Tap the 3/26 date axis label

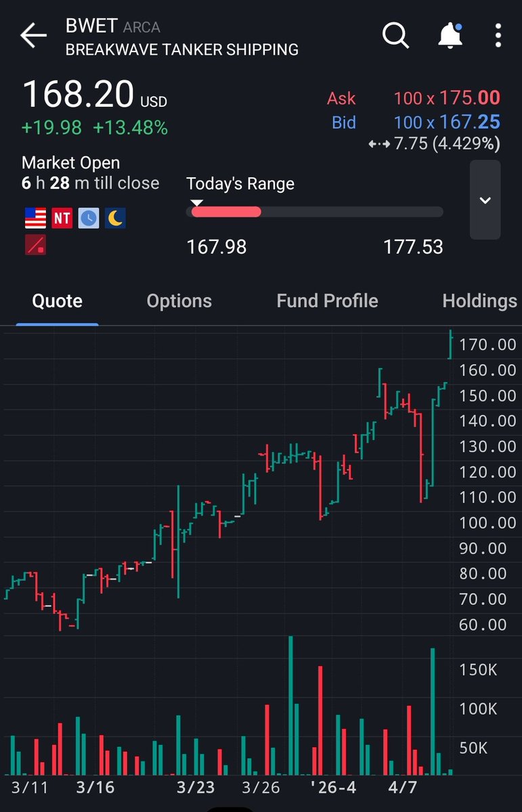click(260, 788)
